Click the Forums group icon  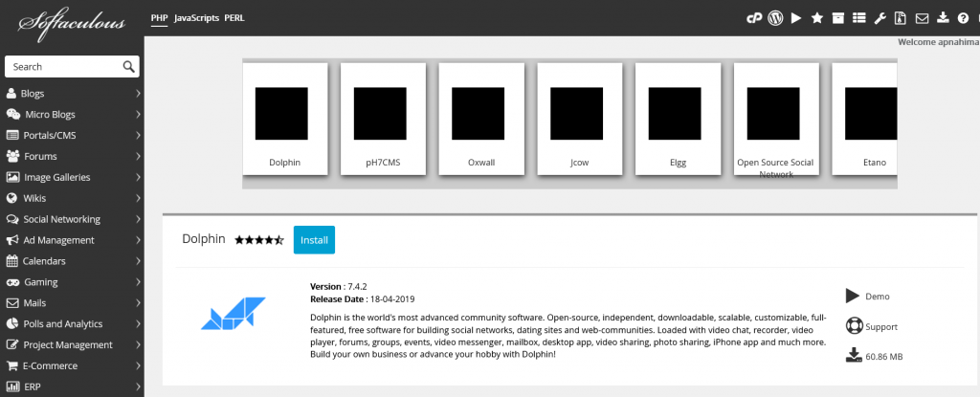(x=12, y=156)
